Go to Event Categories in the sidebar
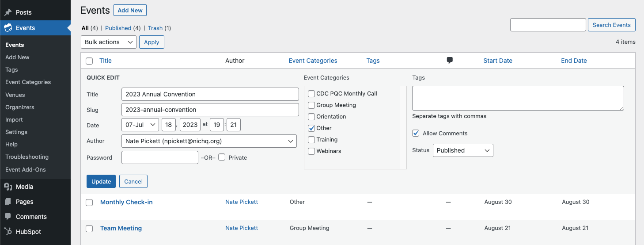This screenshot has height=245, width=644. point(28,82)
